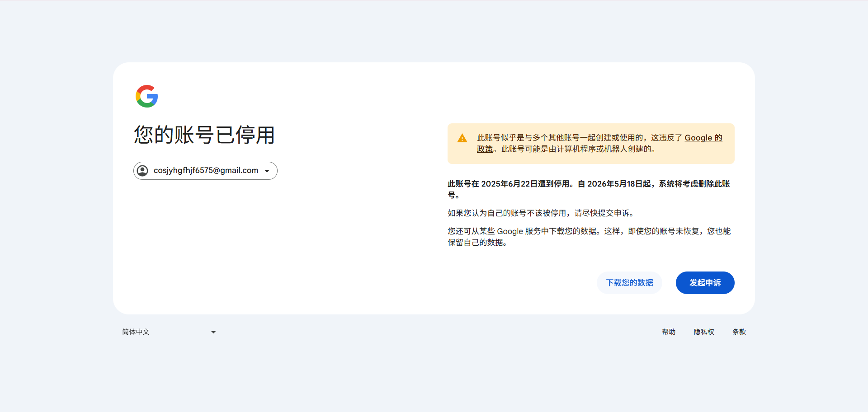The height and width of the screenshot is (412, 868).
Task: Expand the account switcher dropdown arrow
Action: click(267, 171)
